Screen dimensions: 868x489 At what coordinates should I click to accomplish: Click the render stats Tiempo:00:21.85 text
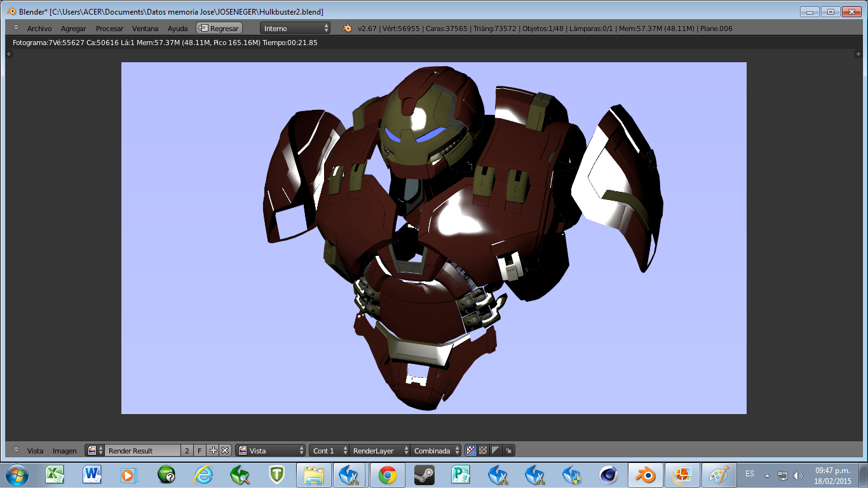click(290, 43)
